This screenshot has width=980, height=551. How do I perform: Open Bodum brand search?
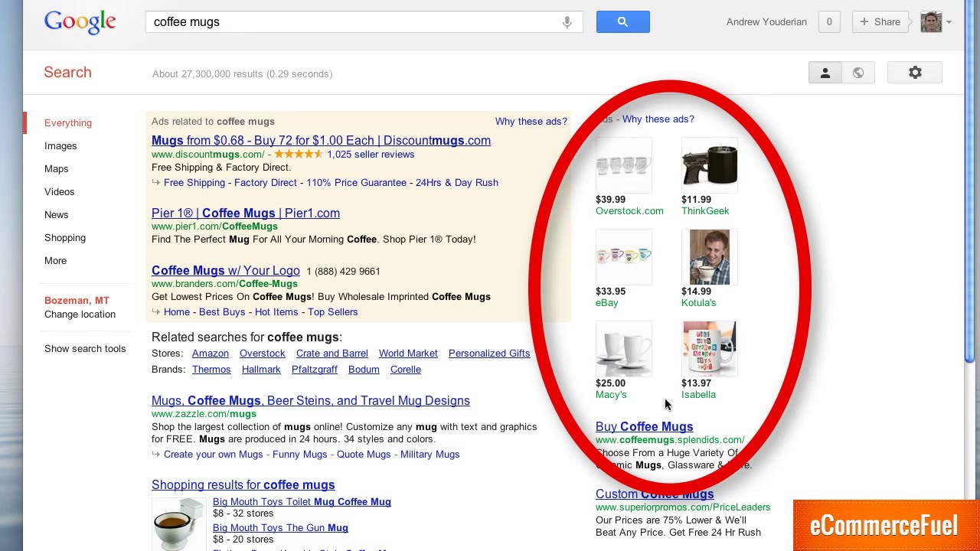(364, 369)
